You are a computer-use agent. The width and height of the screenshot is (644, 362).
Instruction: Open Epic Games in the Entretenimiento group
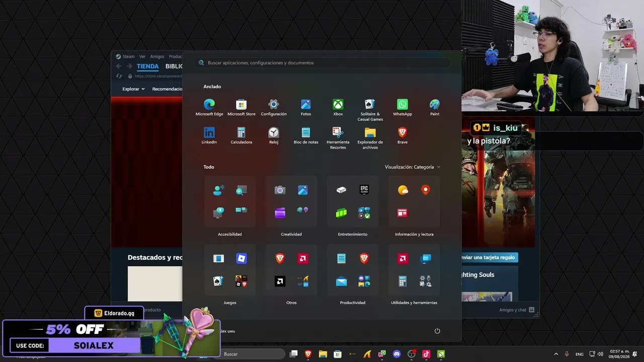point(364,190)
